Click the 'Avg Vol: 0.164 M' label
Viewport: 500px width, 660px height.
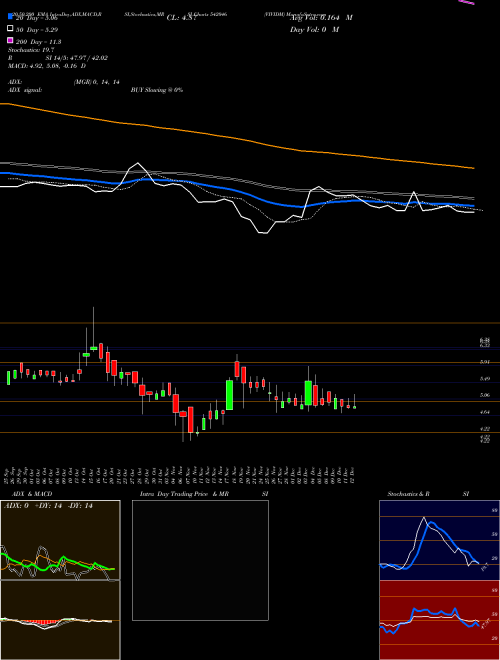coord(321,18)
